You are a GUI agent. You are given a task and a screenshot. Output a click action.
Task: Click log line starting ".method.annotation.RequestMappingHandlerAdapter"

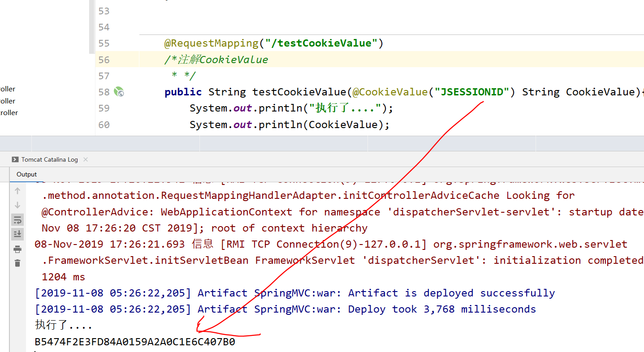coord(308,196)
